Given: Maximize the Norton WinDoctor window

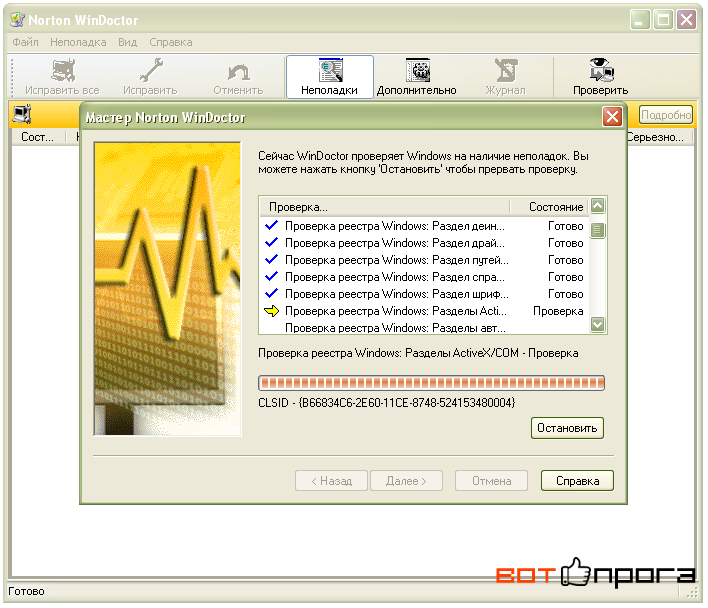Looking at the screenshot, I should click(663, 20).
